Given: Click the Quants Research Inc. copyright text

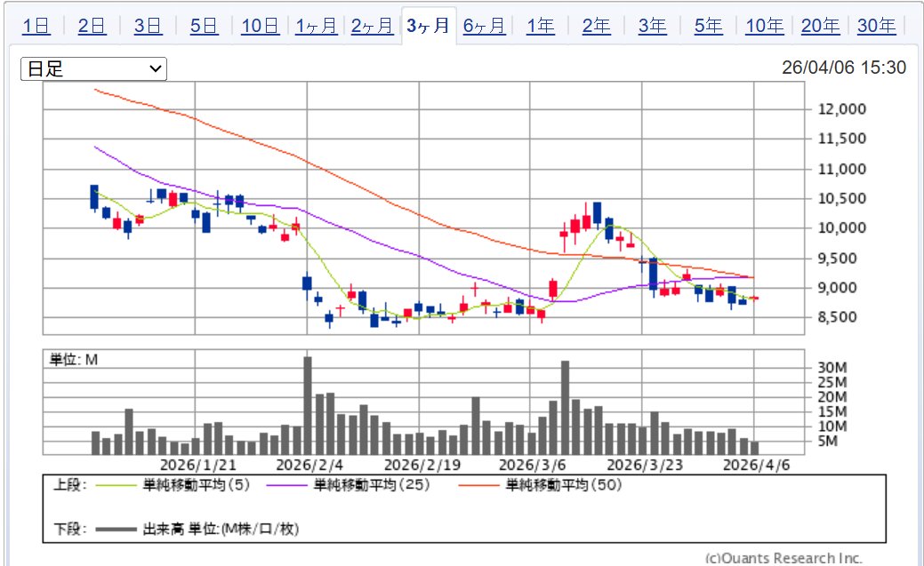Looking at the screenshot, I should tap(783, 558).
